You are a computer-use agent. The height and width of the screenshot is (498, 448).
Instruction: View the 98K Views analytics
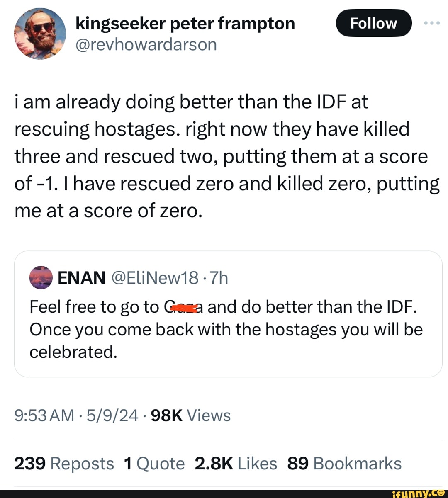[x=191, y=415]
